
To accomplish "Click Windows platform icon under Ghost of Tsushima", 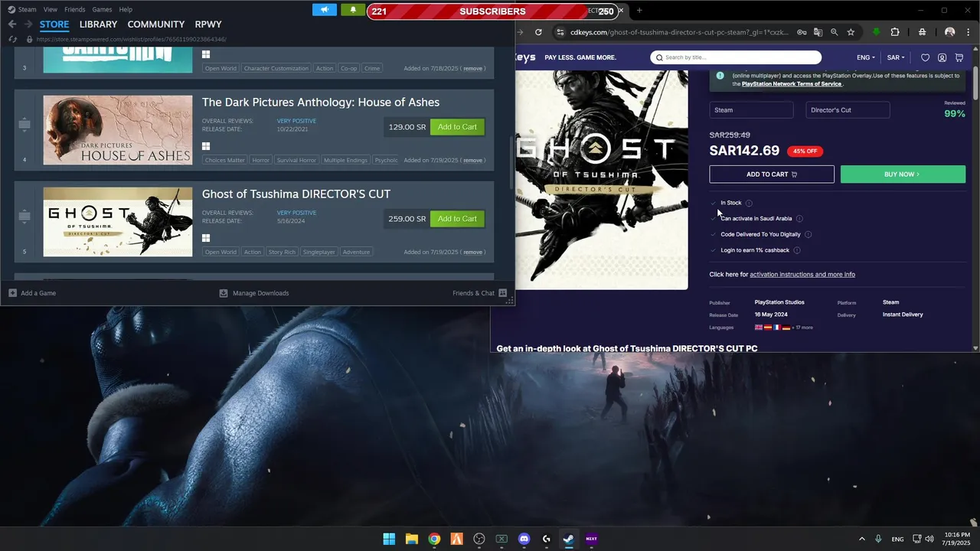I will point(206,238).
